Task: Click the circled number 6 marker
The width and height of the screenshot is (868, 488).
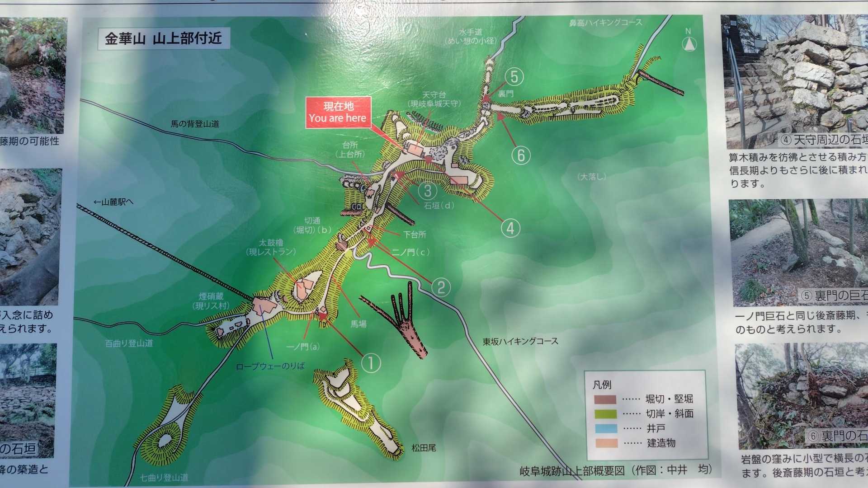Action: [521, 155]
